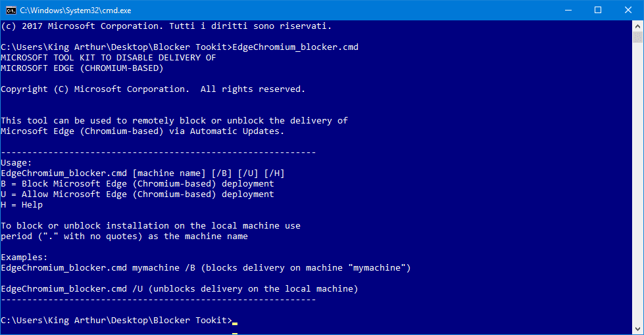The image size is (644, 335).
Task: Maximize the cmd.exe window
Action: [x=598, y=10]
